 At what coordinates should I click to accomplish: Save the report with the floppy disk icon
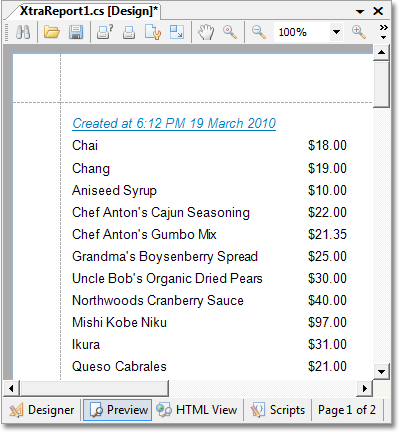tap(76, 32)
